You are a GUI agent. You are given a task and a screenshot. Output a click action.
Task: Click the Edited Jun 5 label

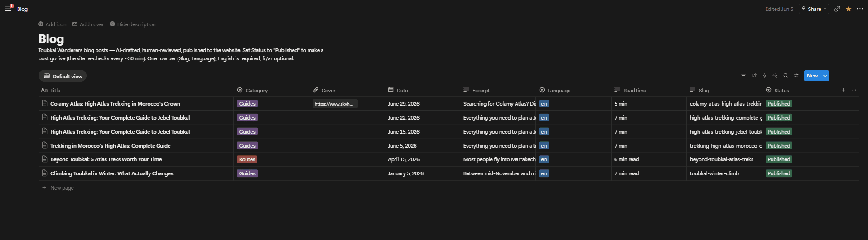click(779, 9)
